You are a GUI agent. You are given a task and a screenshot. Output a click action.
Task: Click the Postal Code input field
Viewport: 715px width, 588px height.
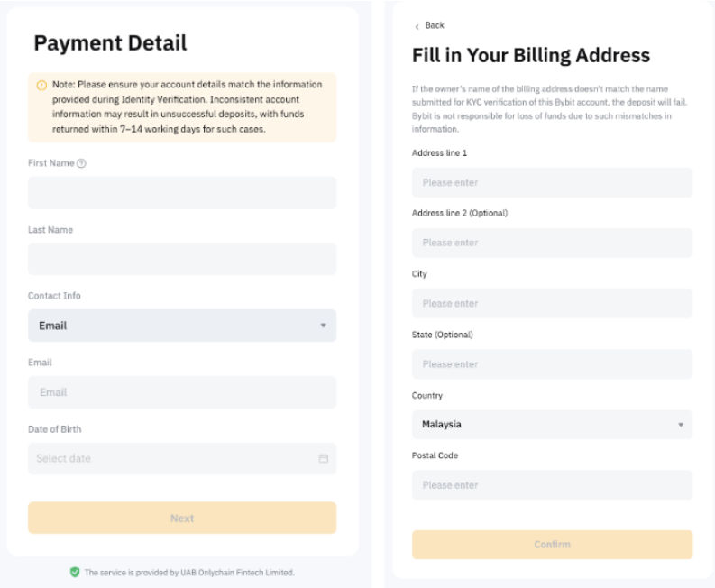pyautogui.click(x=551, y=485)
